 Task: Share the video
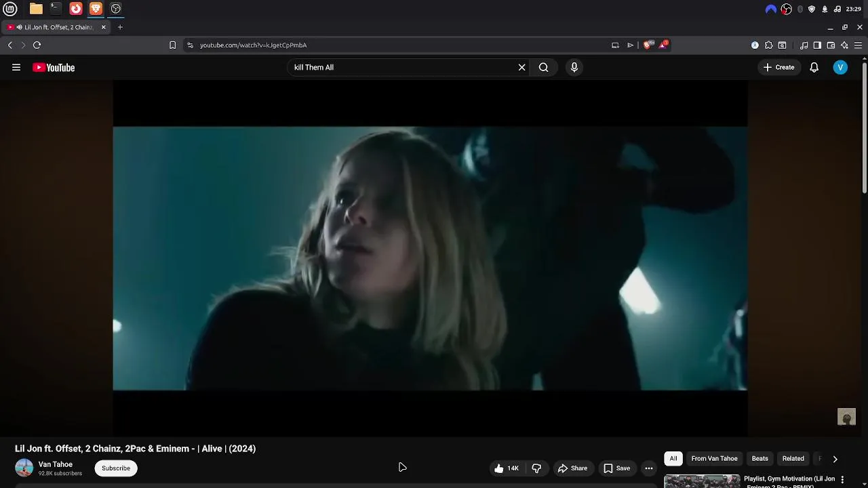pos(572,468)
